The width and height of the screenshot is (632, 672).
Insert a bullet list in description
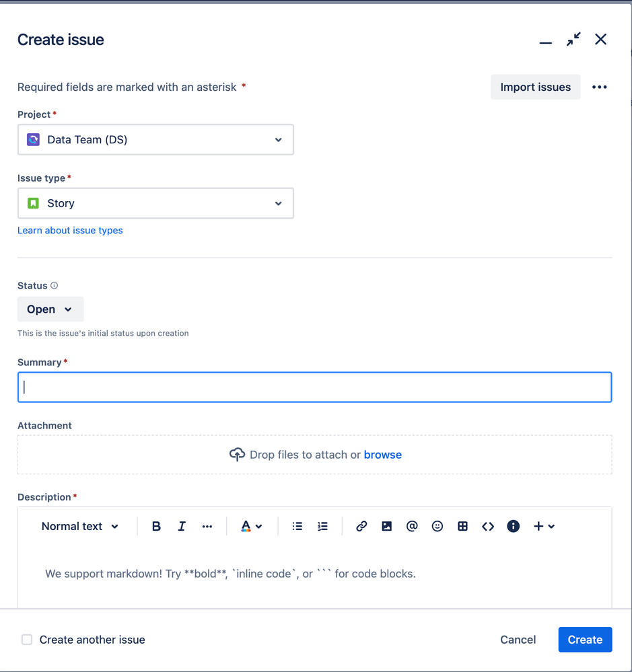[x=297, y=527]
